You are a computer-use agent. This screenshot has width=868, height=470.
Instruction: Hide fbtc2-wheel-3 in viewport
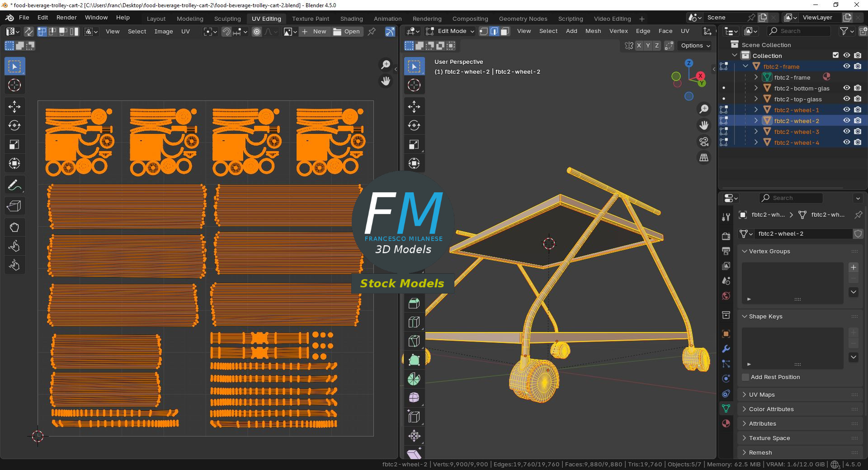(846, 132)
